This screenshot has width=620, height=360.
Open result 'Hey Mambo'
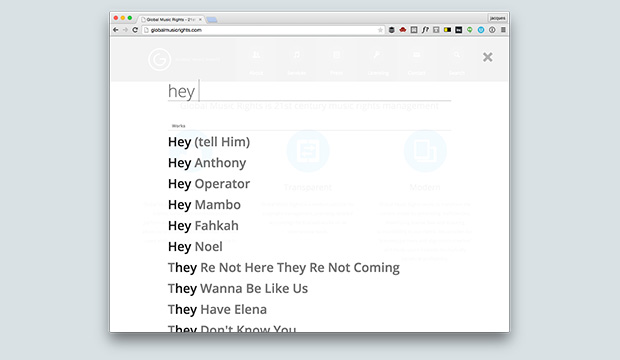(204, 205)
